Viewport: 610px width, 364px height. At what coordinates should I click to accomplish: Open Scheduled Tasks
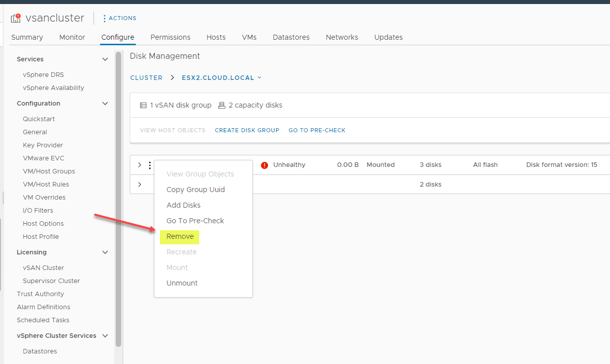pyautogui.click(x=43, y=320)
